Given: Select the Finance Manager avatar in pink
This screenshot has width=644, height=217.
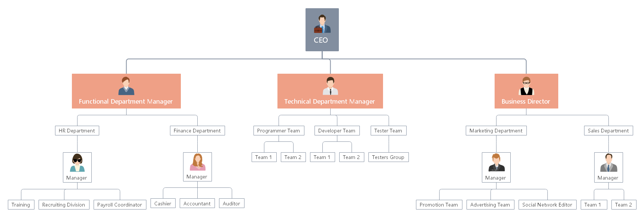Looking at the screenshot, I should [x=197, y=162].
